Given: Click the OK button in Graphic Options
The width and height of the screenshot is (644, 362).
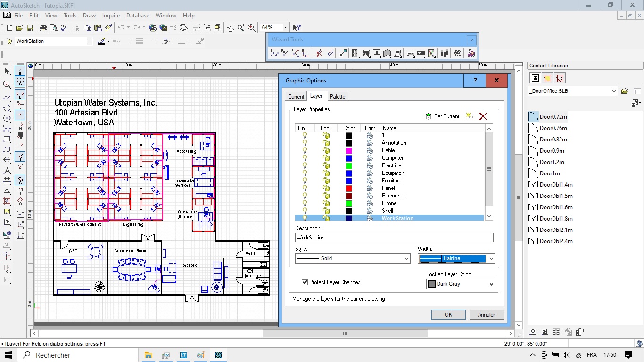Looking at the screenshot, I should coord(448,315).
